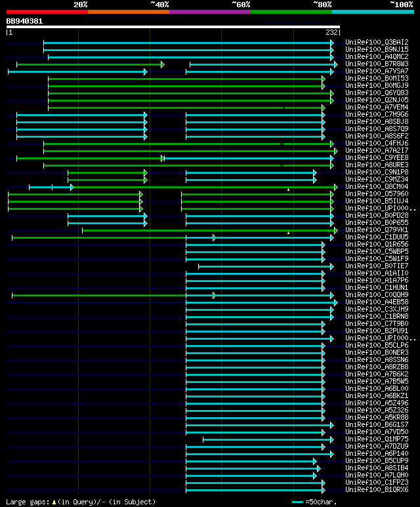Select hit label UniRef100_B0PD28
Screen dimensions: 420x507
[x=377, y=215]
